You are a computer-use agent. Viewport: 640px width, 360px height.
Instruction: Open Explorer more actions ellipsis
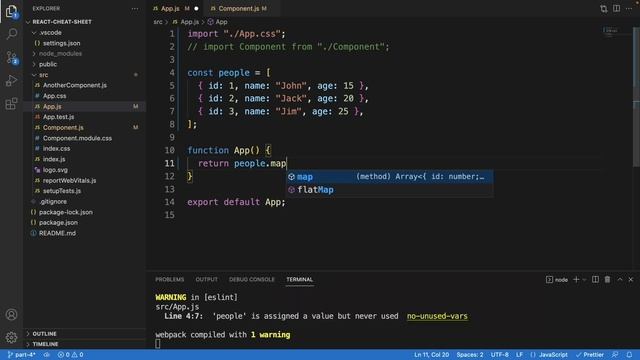(135, 9)
